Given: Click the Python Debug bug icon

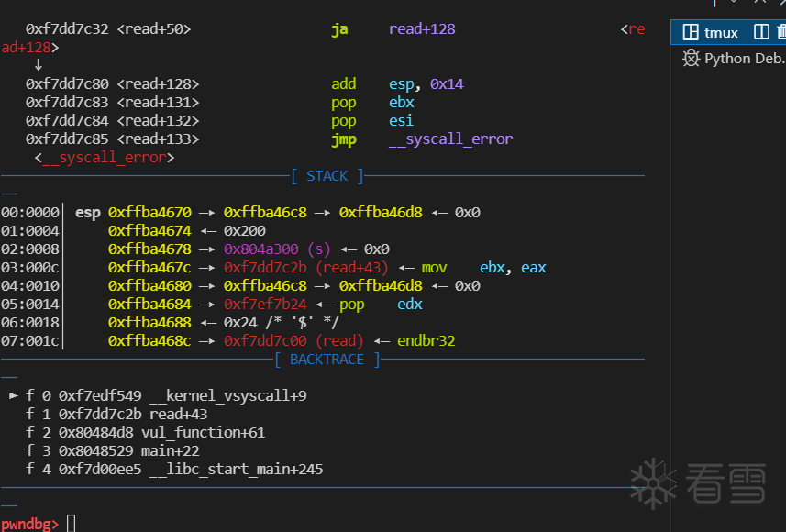Looking at the screenshot, I should (691, 59).
